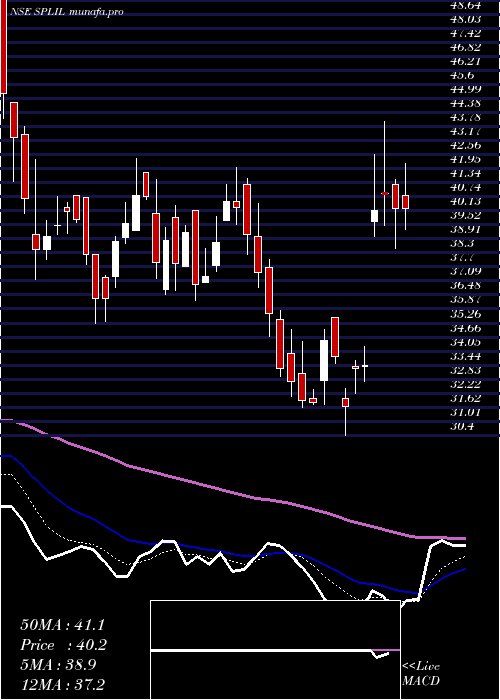Pick the 37.7 axis value

click(x=464, y=258)
